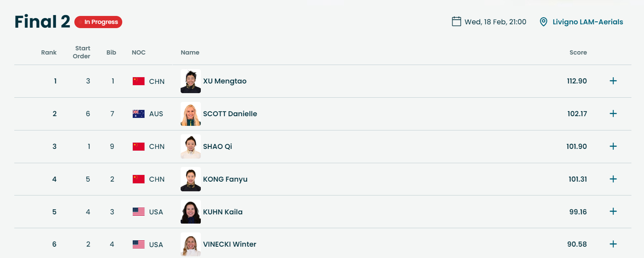Click the Score column header
644x258 pixels.
578,52
